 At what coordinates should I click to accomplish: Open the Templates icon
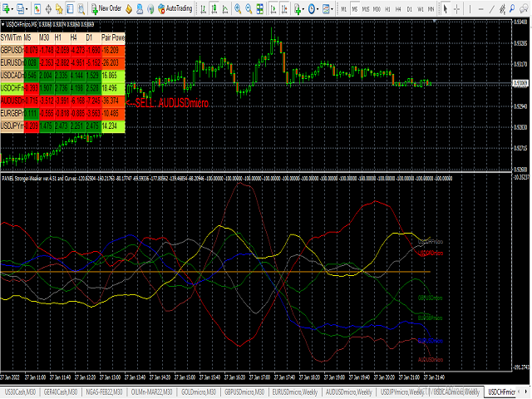click(x=326, y=9)
